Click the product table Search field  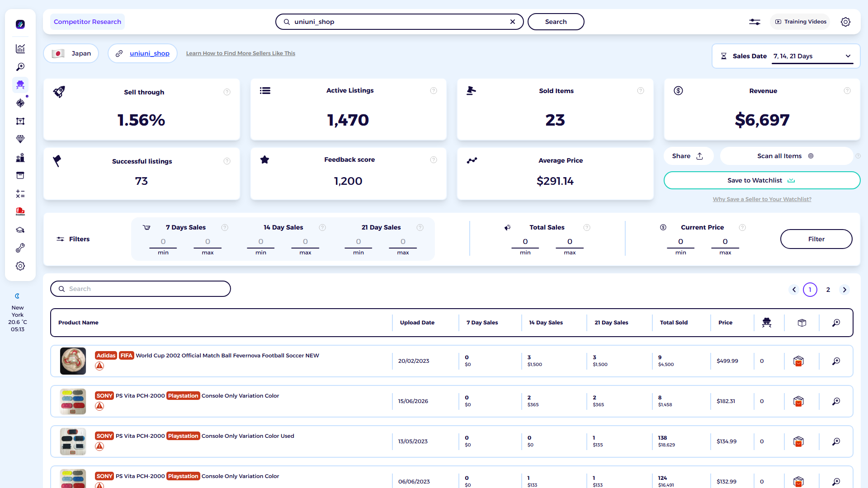tap(141, 289)
